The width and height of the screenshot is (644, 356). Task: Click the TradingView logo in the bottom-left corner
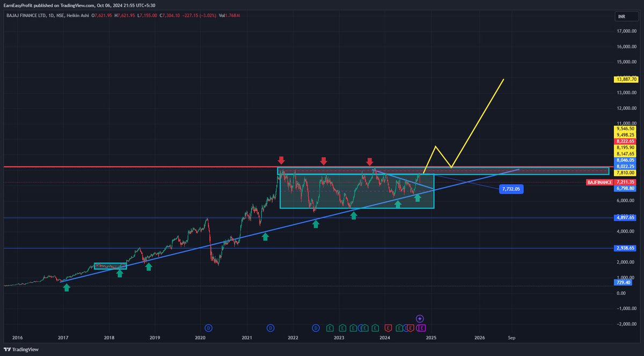[22, 350]
